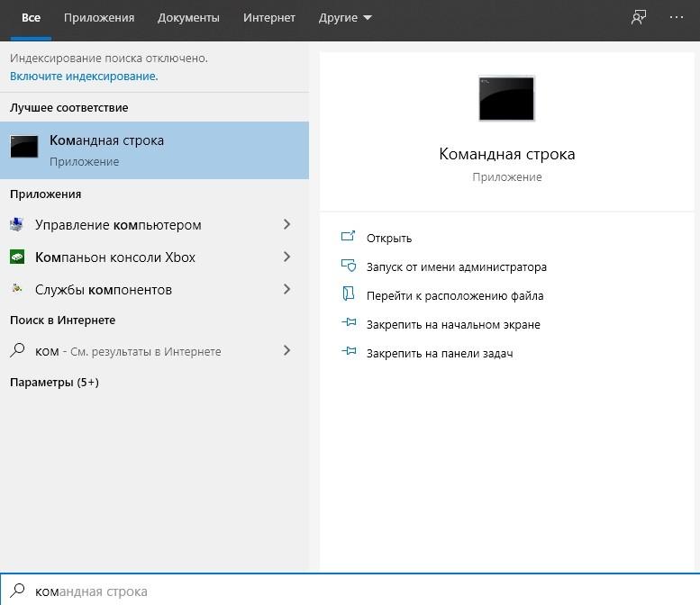Click the Включите индексирование link
This screenshot has height=605, width=700.
click(x=84, y=77)
